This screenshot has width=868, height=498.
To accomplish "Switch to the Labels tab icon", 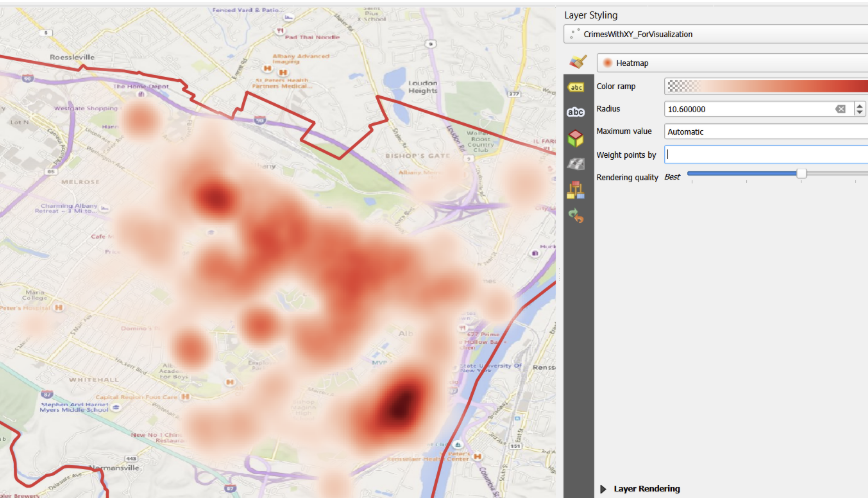I will (576, 87).
